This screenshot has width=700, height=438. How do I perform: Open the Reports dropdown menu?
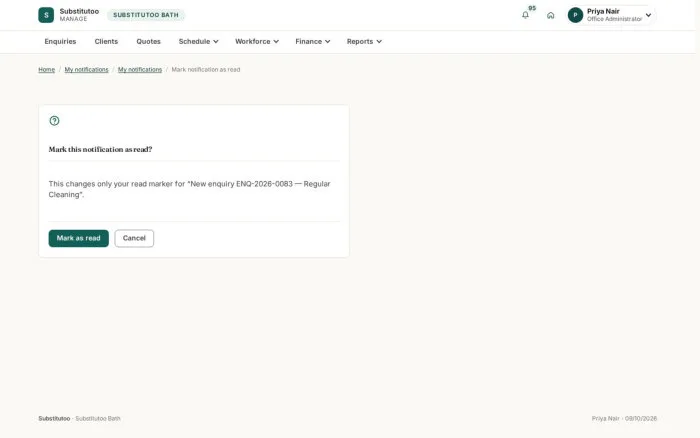(364, 42)
